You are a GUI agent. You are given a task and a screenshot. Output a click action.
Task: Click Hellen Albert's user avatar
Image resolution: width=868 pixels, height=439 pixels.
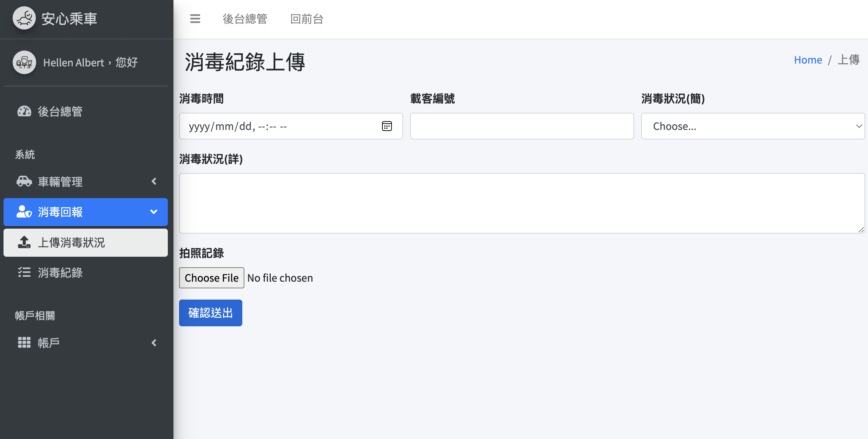(24, 63)
